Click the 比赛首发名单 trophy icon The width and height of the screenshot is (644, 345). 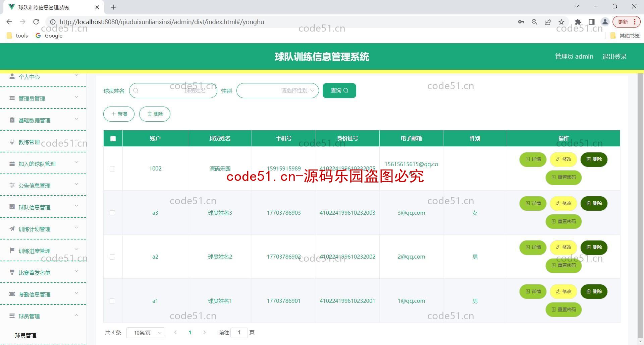click(x=12, y=272)
